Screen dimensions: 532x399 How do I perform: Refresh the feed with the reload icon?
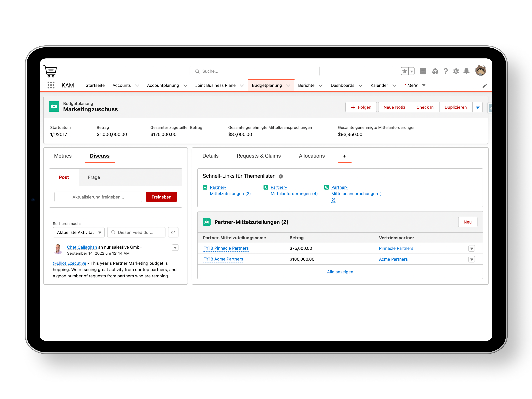[173, 232]
